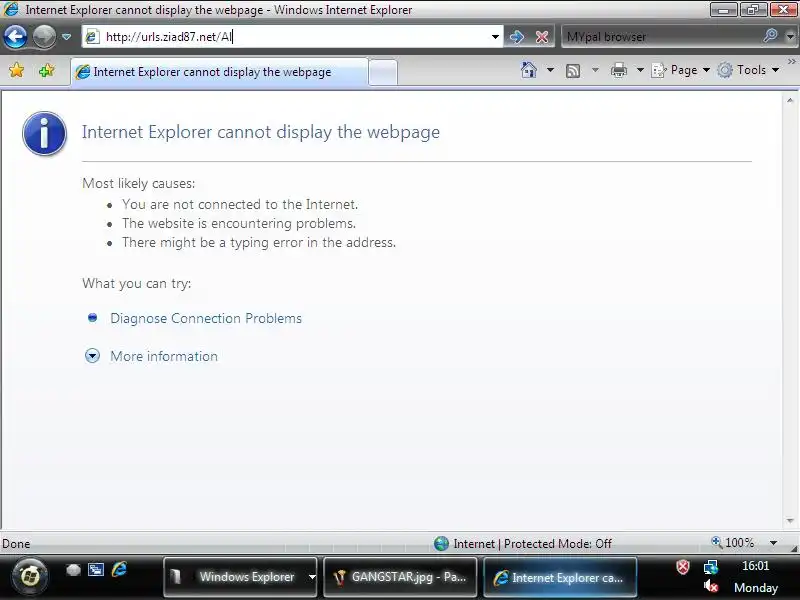Screen dimensions: 800x600
Task: Go back using the Back arrow button
Action: (x=15, y=37)
